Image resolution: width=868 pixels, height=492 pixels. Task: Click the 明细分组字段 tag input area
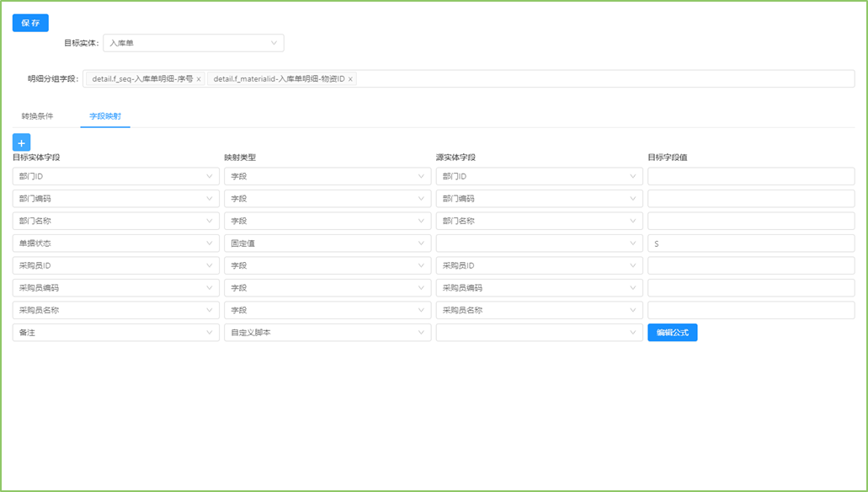[x=589, y=79]
